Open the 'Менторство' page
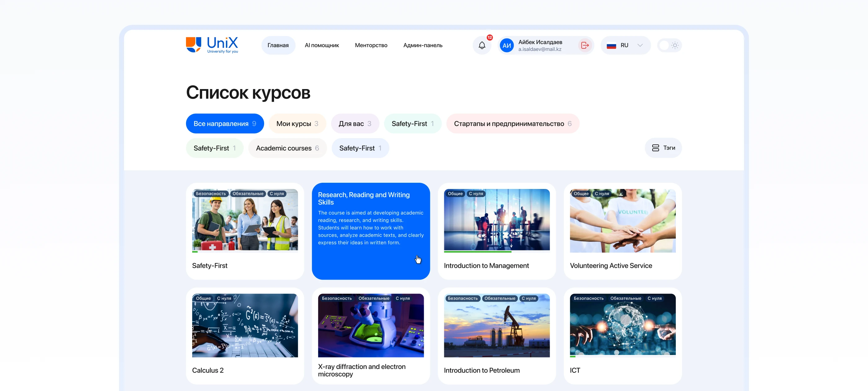 point(371,45)
